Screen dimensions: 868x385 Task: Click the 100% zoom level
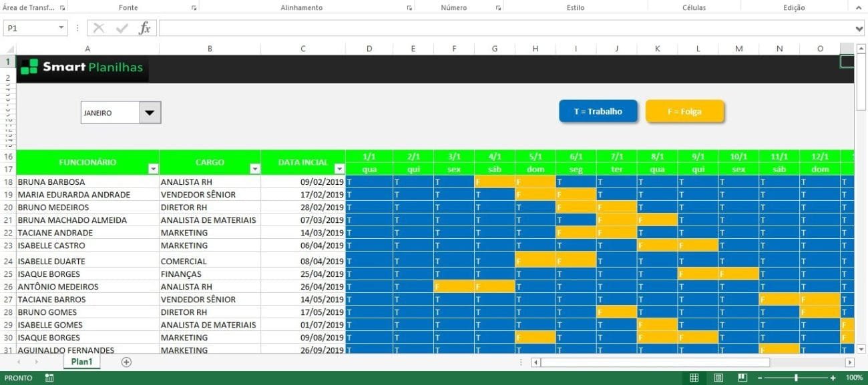click(854, 378)
